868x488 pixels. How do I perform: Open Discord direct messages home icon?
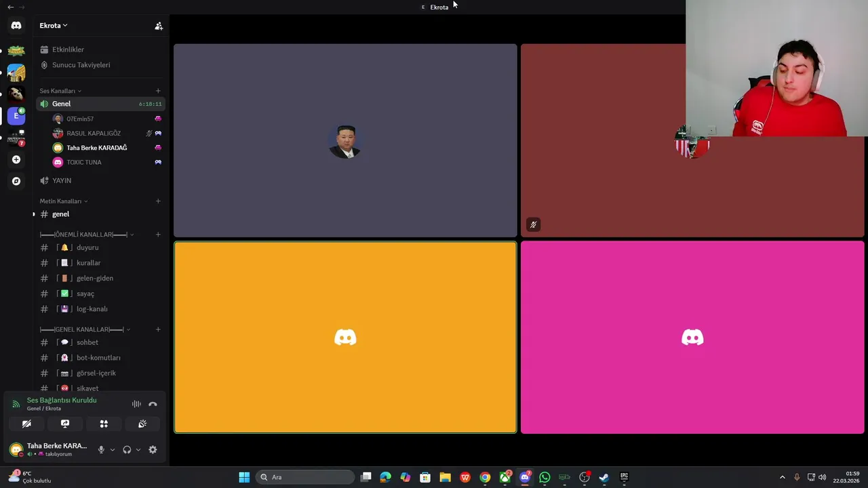point(16,26)
